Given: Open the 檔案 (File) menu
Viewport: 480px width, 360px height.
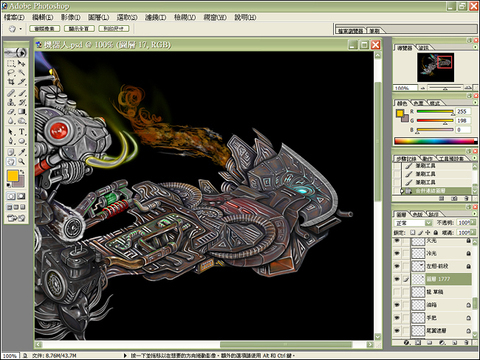Looking at the screenshot, I should [14, 17].
